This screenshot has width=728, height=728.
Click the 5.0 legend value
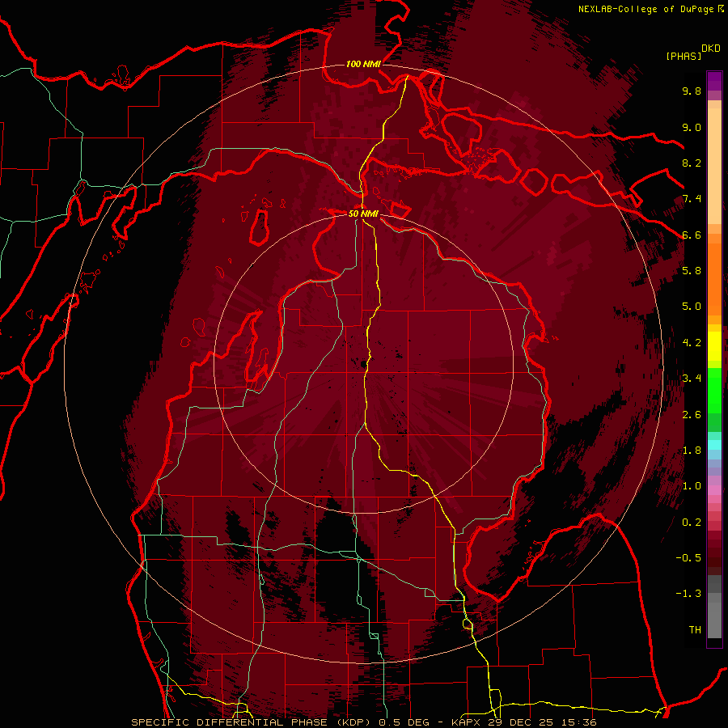point(692,307)
